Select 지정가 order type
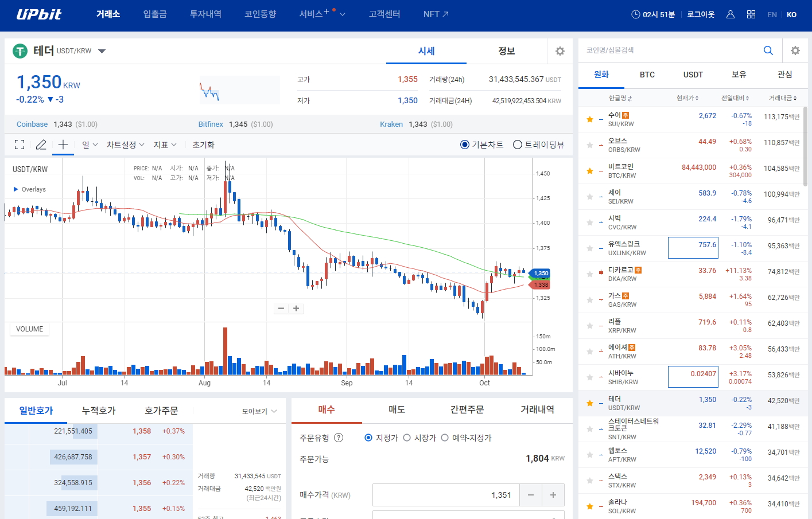 click(368, 438)
